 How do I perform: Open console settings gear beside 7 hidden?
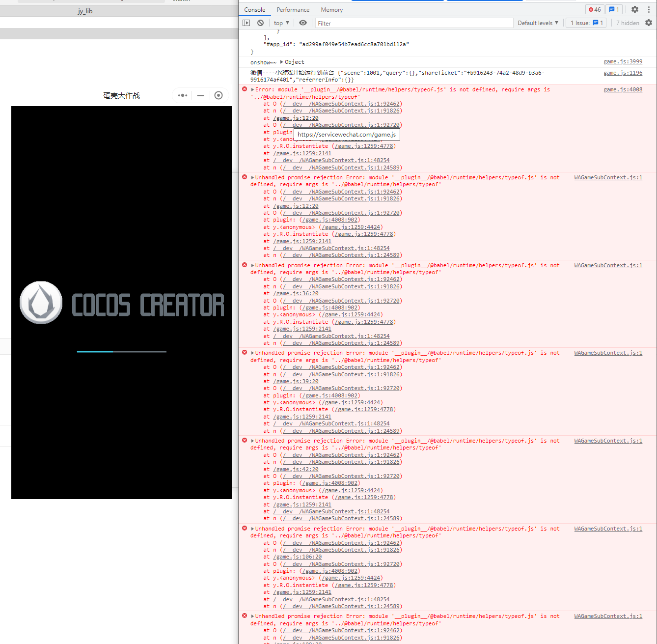pyautogui.click(x=649, y=23)
